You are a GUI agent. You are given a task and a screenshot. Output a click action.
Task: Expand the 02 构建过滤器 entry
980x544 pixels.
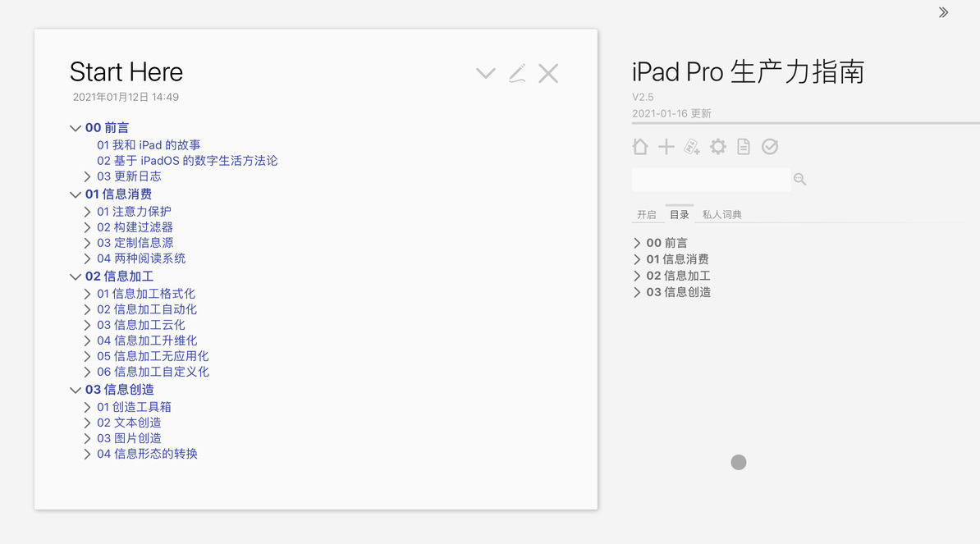pos(88,227)
